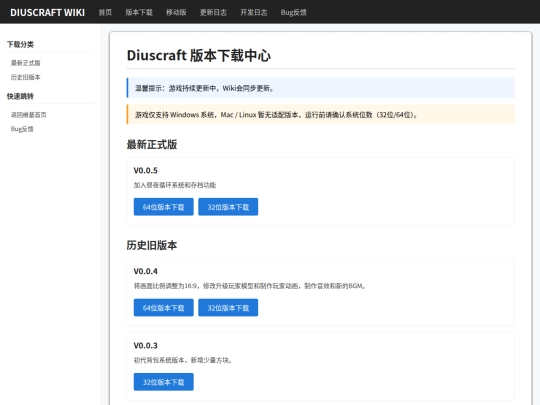This screenshot has width=540, height=405.
Task: Click the V0.0.5 version title
Action: coord(146,170)
